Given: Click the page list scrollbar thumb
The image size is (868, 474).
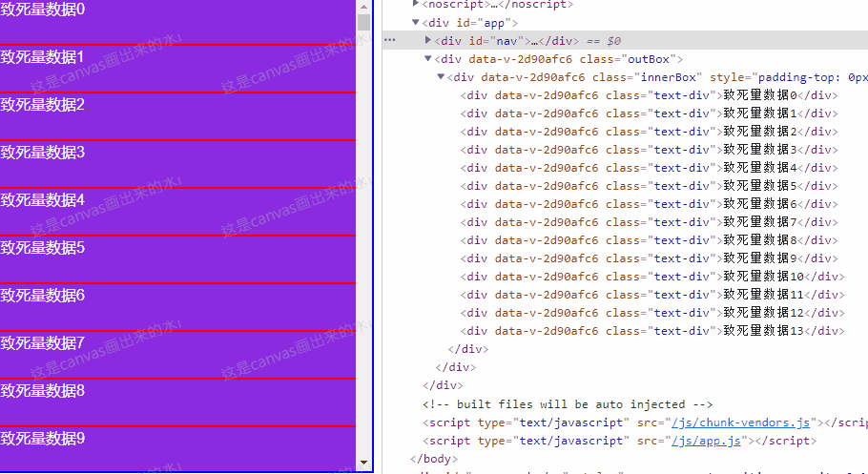Looking at the screenshot, I should click(x=363, y=22).
